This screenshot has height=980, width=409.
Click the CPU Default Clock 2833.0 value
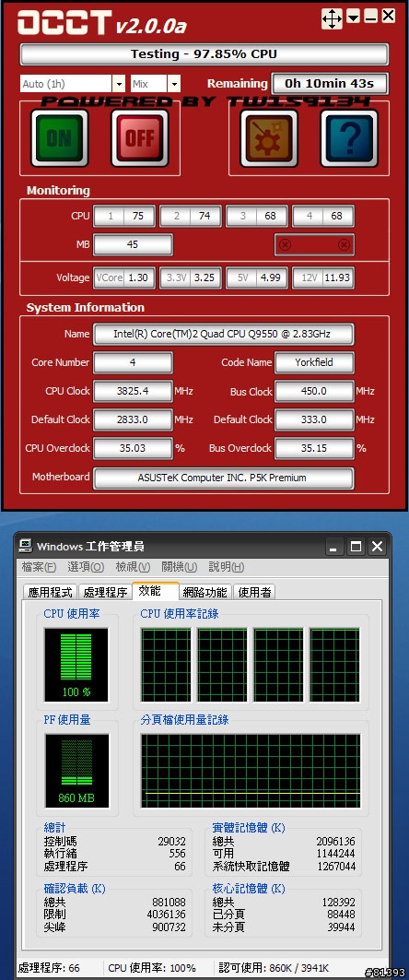click(133, 420)
